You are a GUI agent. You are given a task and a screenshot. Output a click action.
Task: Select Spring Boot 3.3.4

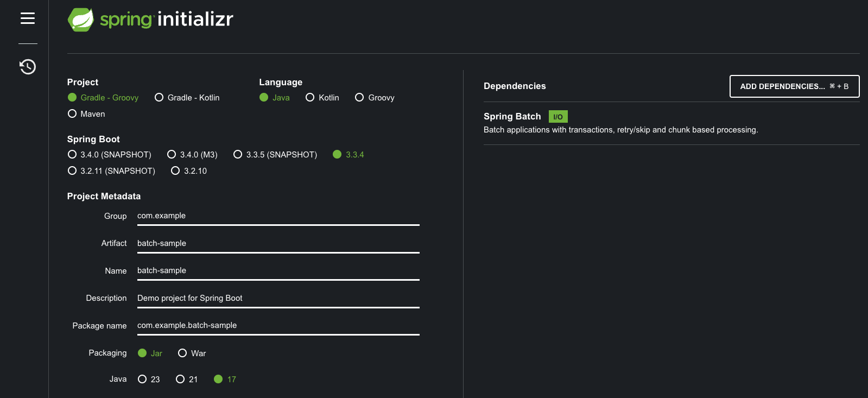349,155
